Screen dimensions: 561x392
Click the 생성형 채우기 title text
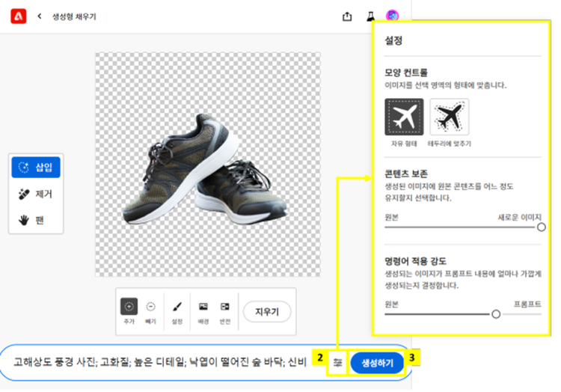(x=74, y=16)
